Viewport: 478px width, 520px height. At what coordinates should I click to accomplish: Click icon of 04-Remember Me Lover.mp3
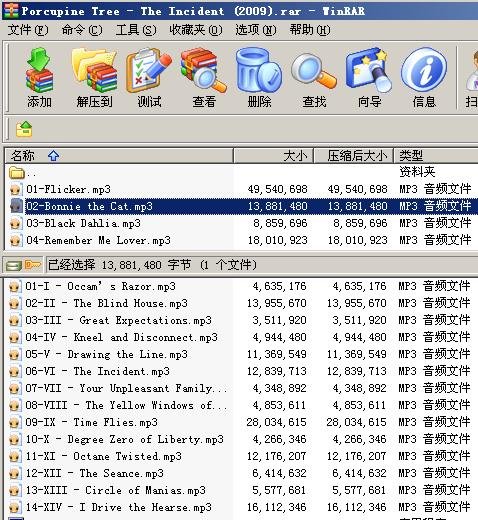[x=15, y=241]
